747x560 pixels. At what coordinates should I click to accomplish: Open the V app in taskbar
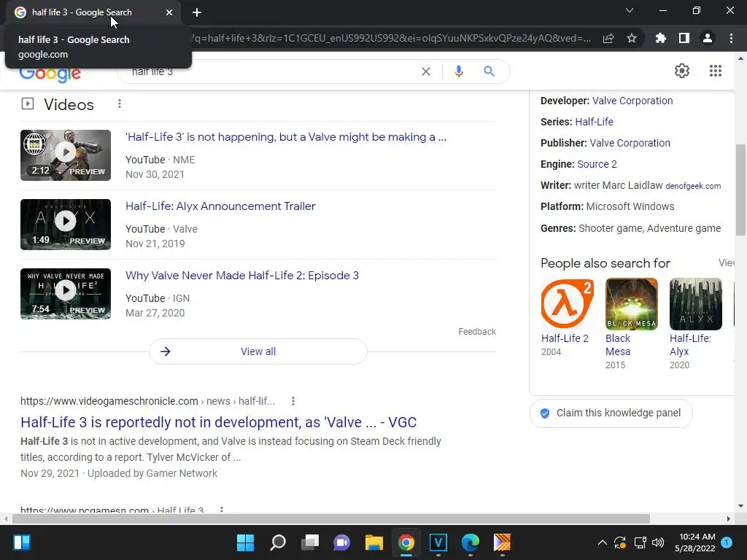tap(438, 542)
